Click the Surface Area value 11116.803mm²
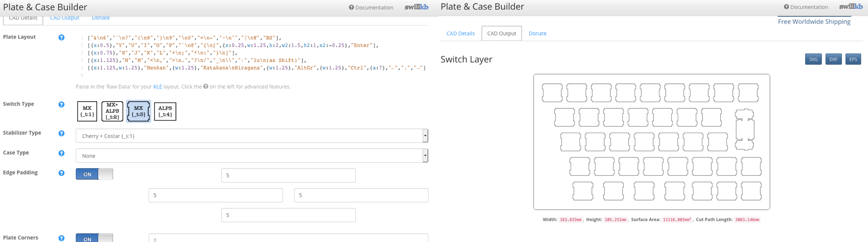Image resolution: width=868 pixels, height=242 pixels. [x=677, y=220]
